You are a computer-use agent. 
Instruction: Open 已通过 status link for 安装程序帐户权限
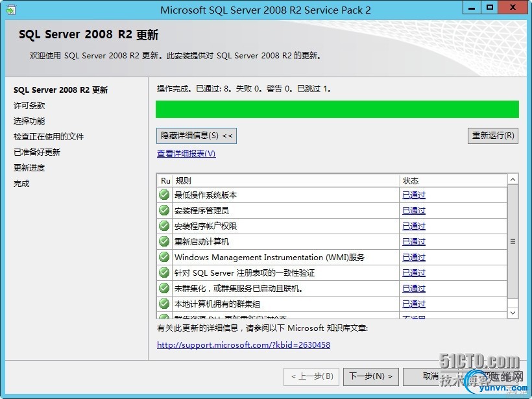[x=413, y=226]
